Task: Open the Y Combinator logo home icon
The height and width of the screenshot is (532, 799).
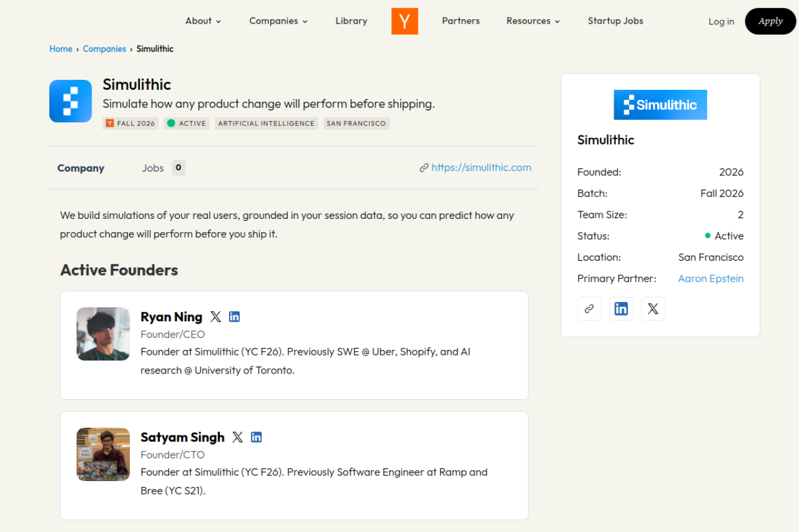Action: click(x=404, y=21)
